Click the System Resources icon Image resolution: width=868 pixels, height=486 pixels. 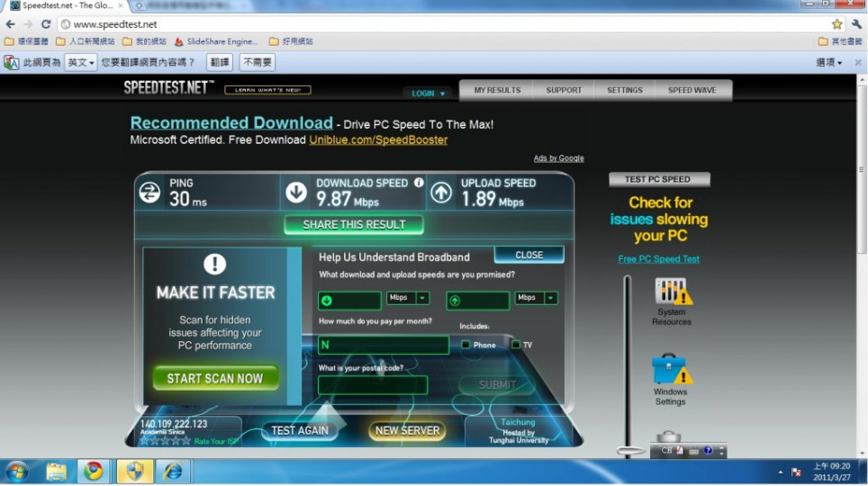[672, 292]
